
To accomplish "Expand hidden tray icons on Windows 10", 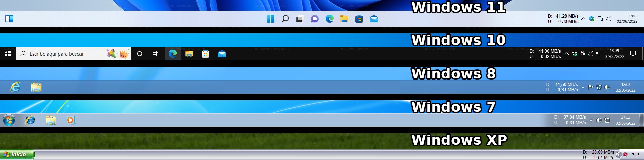I will [x=567, y=54].
